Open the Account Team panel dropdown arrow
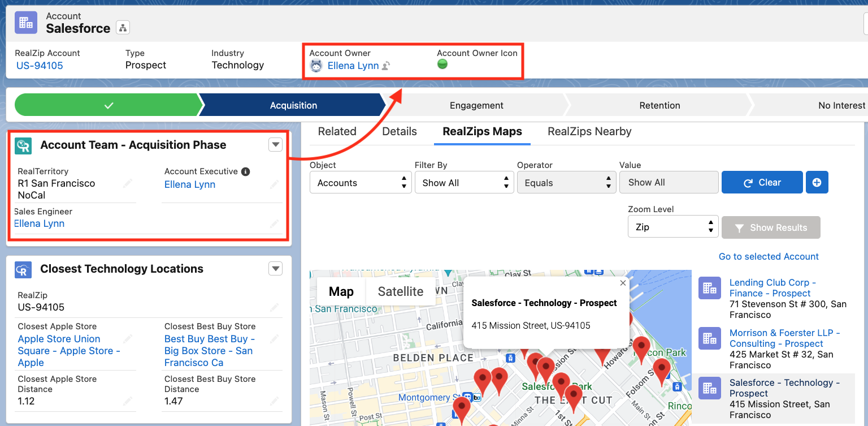The image size is (868, 426). 275,145
